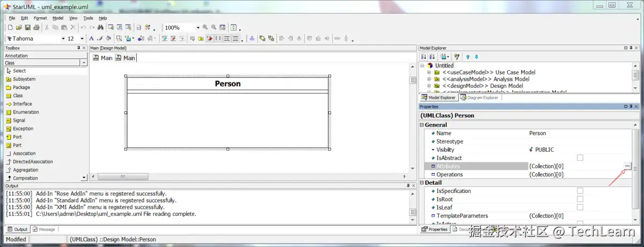644x247 pixels.
Task: Collapse the General properties section
Action: (x=421, y=125)
